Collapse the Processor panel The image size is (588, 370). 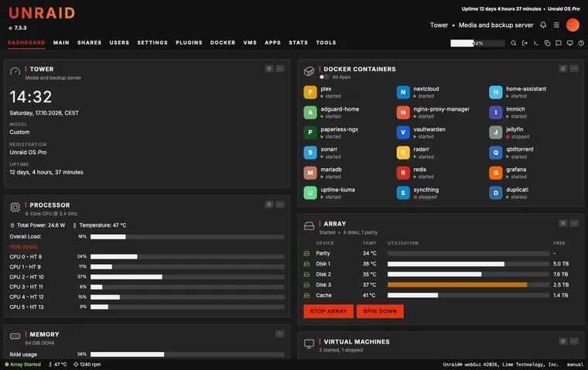tap(280, 204)
